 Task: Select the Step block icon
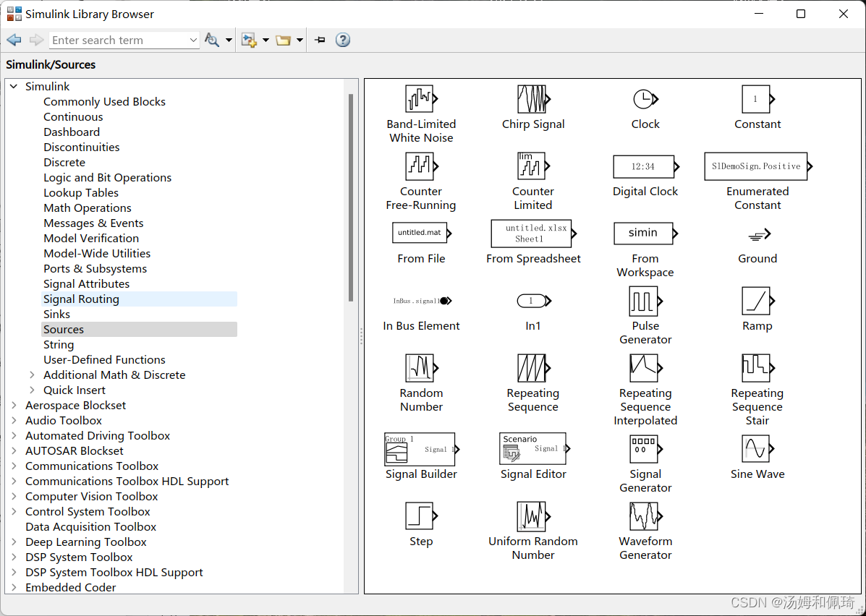click(x=421, y=516)
